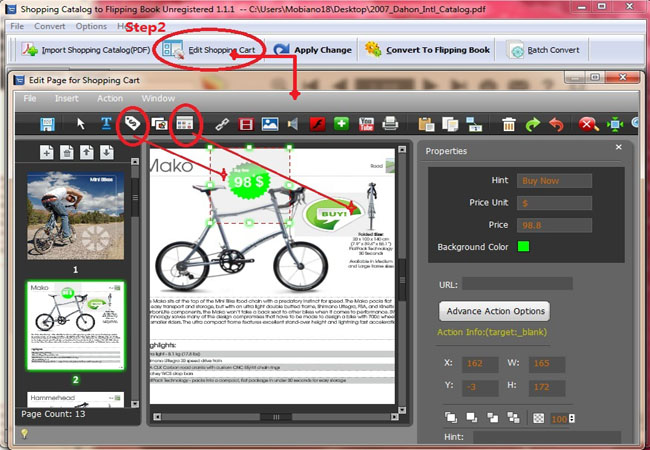Click the orange undo arrow
This screenshot has width=650, height=450.
[x=556, y=124]
